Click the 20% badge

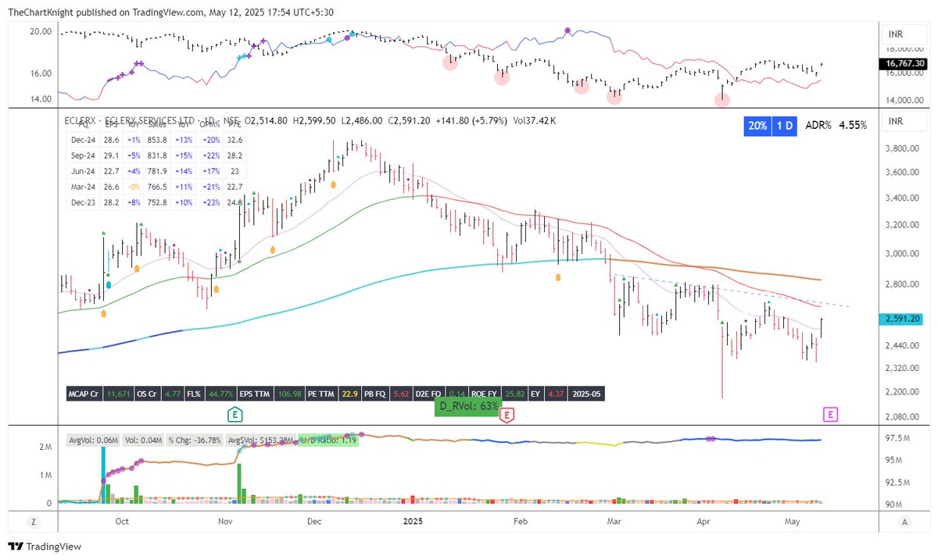[x=757, y=125]
